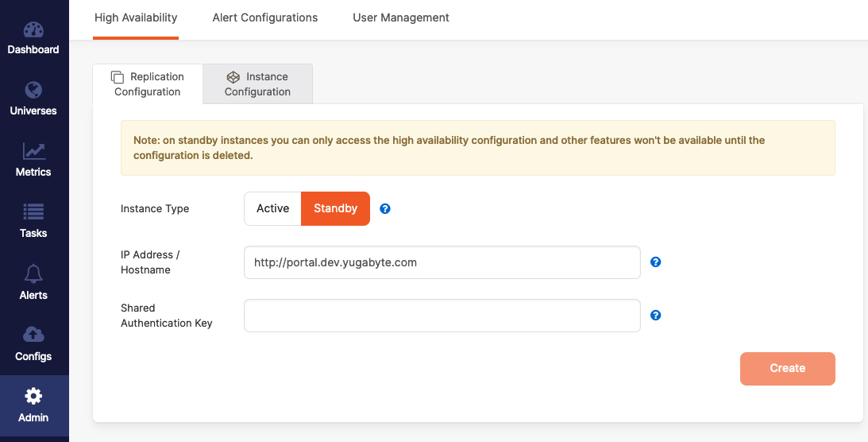Open the User Management tab

pos(401,17)
